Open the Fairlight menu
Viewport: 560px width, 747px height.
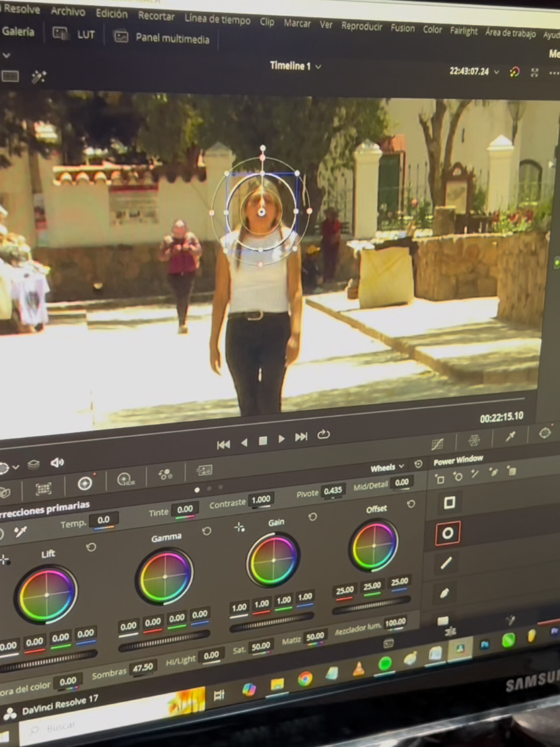click(464, 31)
